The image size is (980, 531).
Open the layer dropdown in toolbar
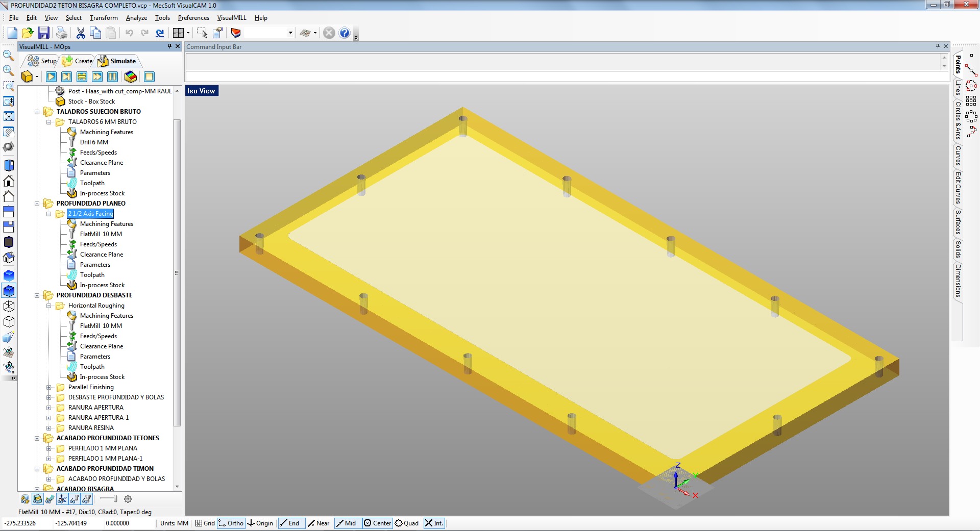(x=290, y=33)
